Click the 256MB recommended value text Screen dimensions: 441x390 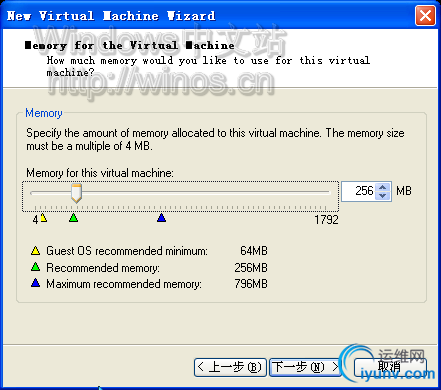pos(251,268)
